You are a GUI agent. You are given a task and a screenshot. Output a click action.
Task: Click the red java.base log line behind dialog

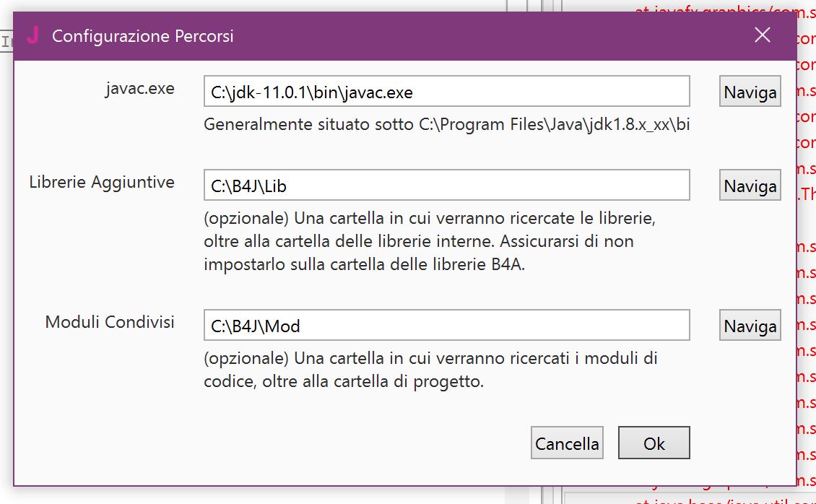(722, 499)
